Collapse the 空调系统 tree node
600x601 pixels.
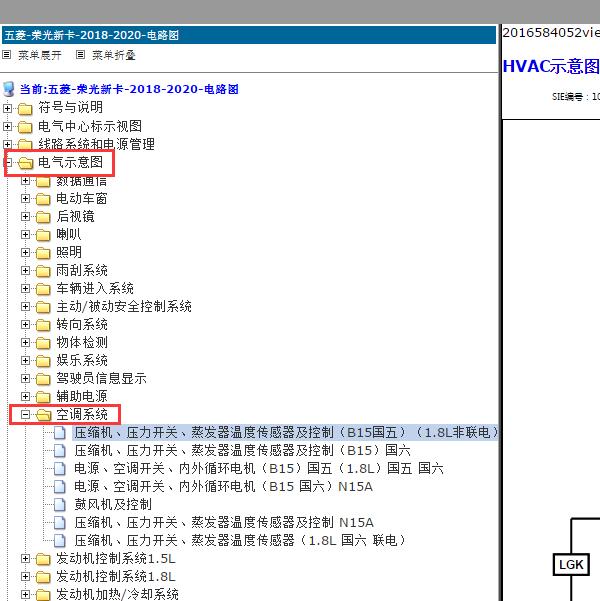pyautogui.click(x=25, y=415)
